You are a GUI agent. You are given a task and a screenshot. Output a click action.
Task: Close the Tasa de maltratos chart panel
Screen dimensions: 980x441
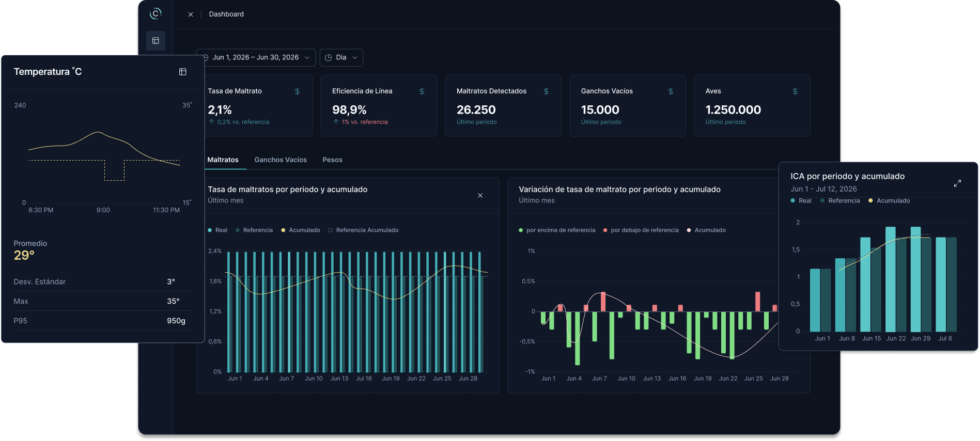point(480,195)
